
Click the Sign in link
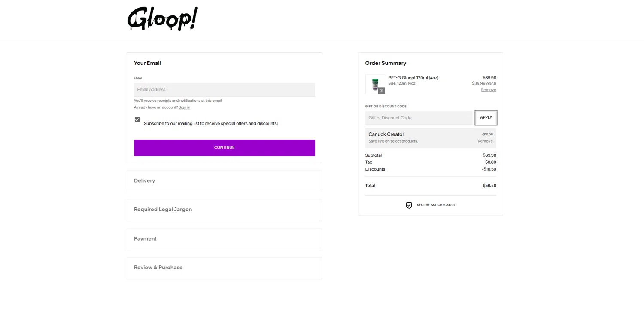184,107
